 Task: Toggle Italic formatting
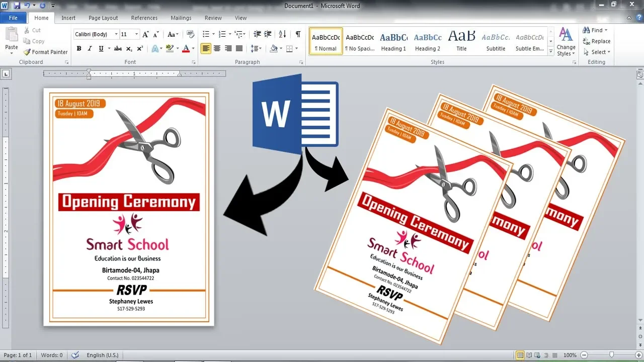click(90, 49)
